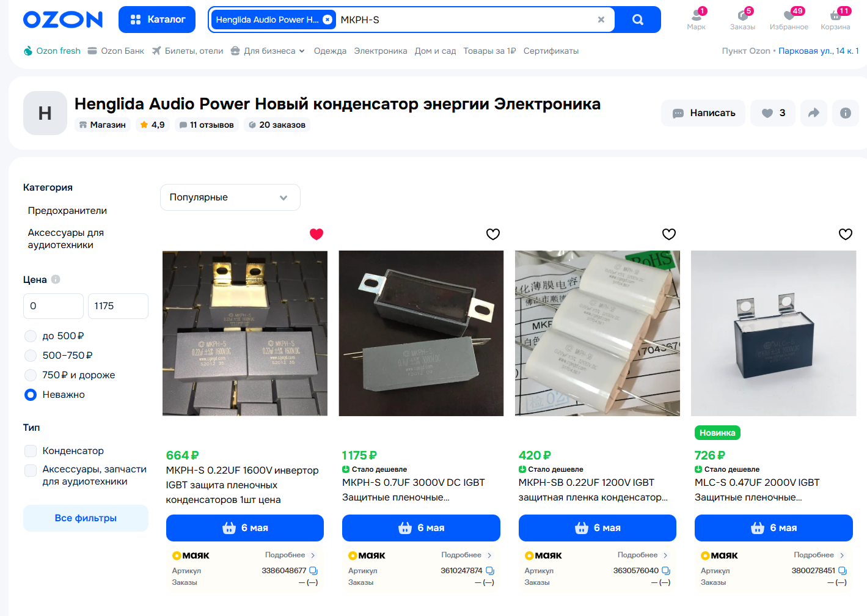Copy article number 3610247874
This screenshot has width=867, height=616.
(490, 571)
